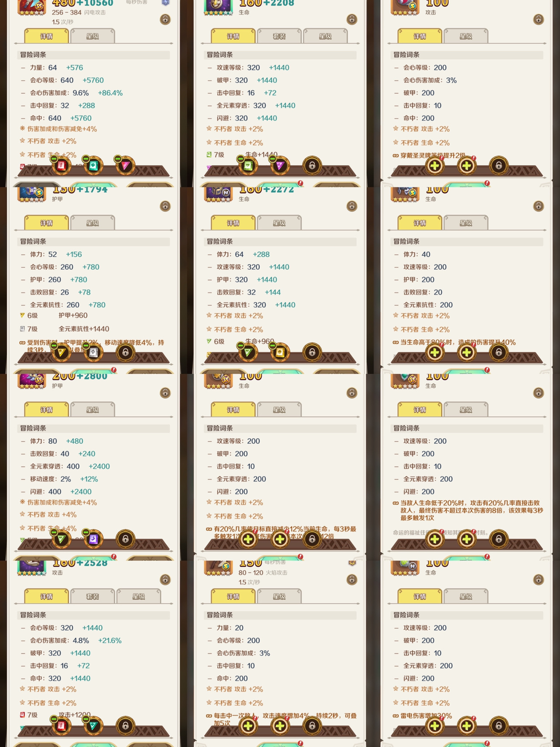Open 详情 tab in 130+1794 panel
The height and width of the screenshot is (747, 560).
tap(46, 223)
